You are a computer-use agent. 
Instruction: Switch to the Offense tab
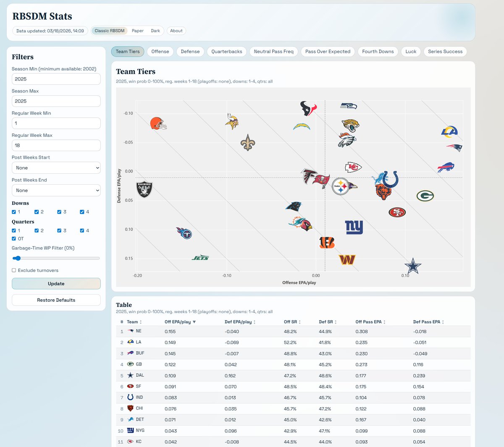click(160, 52)
